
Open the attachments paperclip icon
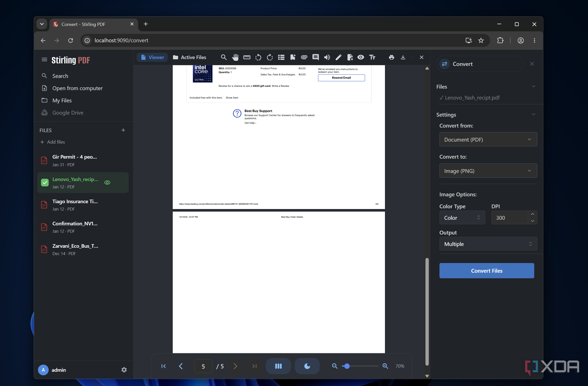304,57
